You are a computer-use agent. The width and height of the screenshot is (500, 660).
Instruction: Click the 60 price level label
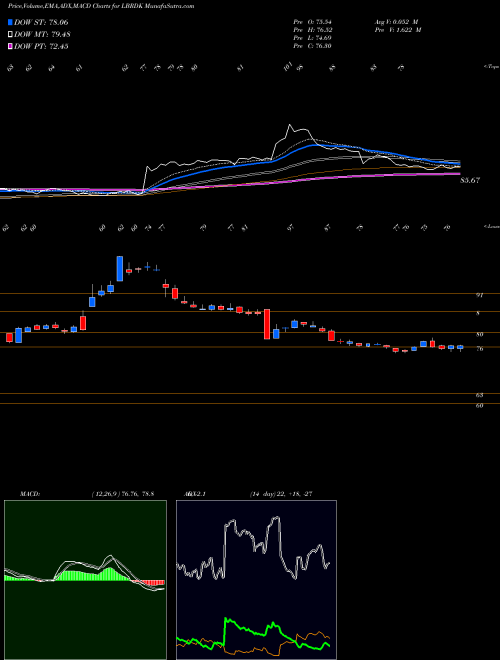coord(479,406)
